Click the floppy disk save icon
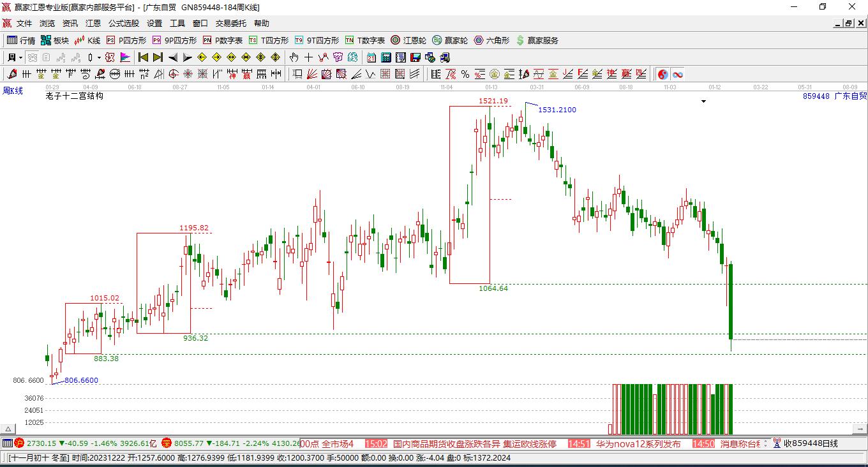Viewport: 868px width, 467px height. (415, 57)
